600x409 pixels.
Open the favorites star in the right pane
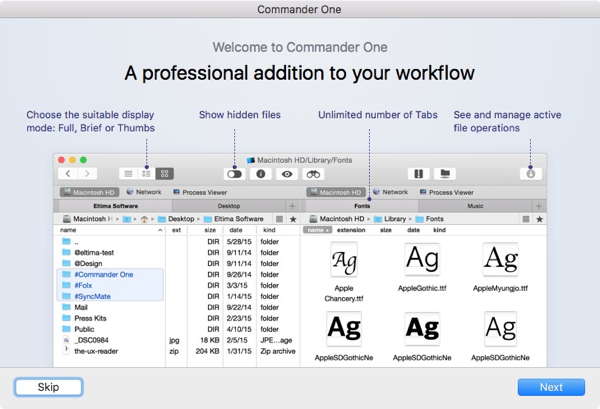(540, 219)
